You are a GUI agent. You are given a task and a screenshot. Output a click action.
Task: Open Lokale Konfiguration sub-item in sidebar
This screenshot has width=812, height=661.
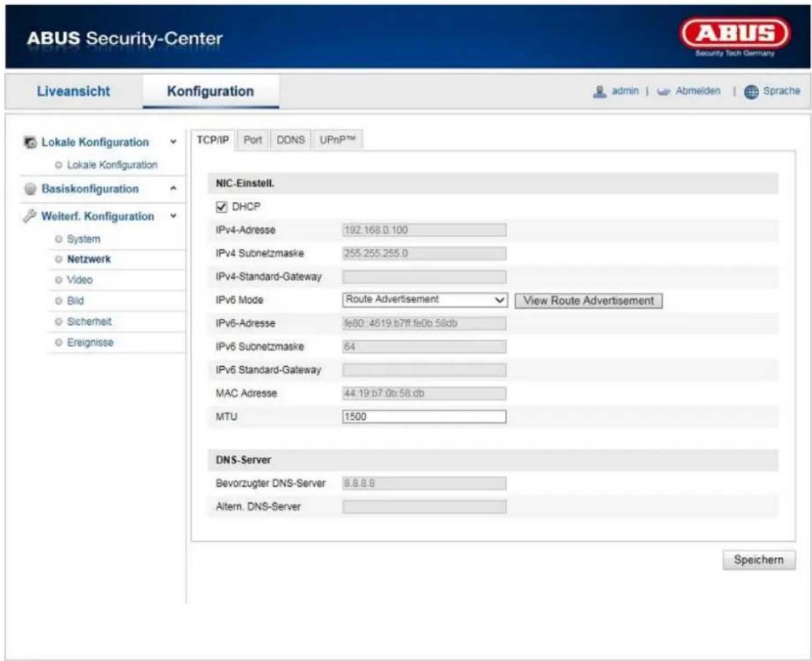click(112, 165)
